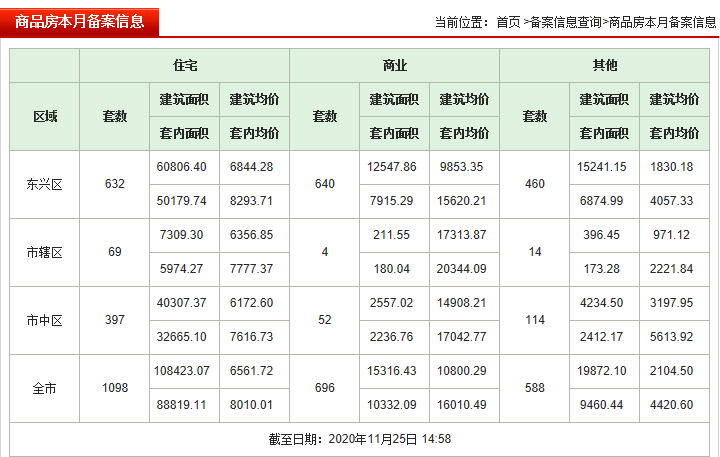The width and height of the screenshot is (720, 457).
Task: Click the citywide residential count 1098
Action: pyautogui.click(x=115, y=388)
